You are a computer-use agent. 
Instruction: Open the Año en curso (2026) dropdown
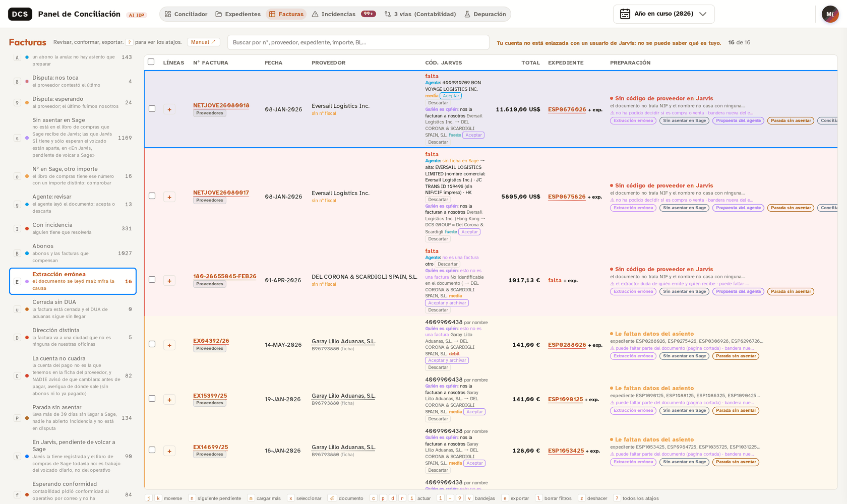[663, 14]
